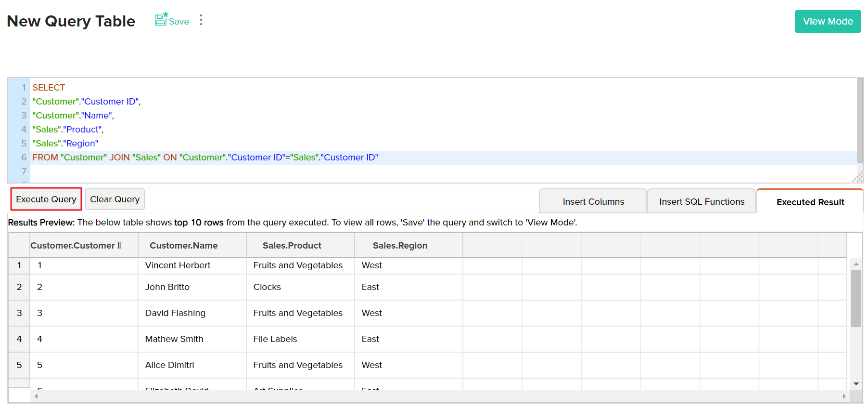Click results scrollbar down arrow
The width and height of the screenshot is (868, 408).
pos(856,384)
